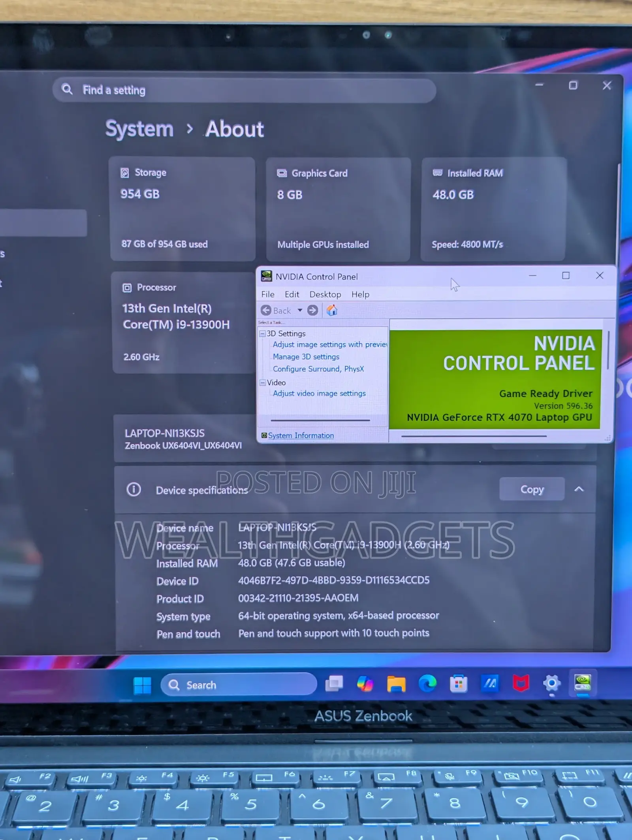Click the Find a setting search box

pos(244,90)
